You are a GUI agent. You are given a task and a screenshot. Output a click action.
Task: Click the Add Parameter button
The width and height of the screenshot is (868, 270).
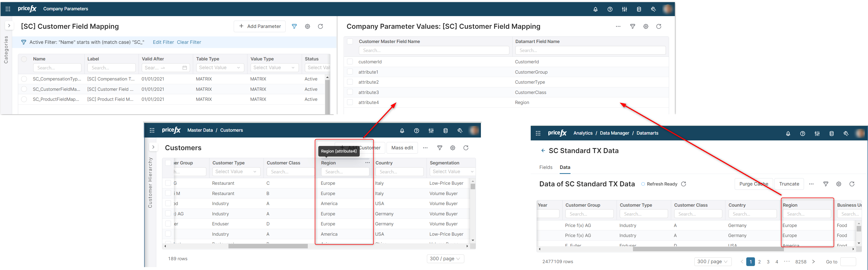[x=260, y=26]
